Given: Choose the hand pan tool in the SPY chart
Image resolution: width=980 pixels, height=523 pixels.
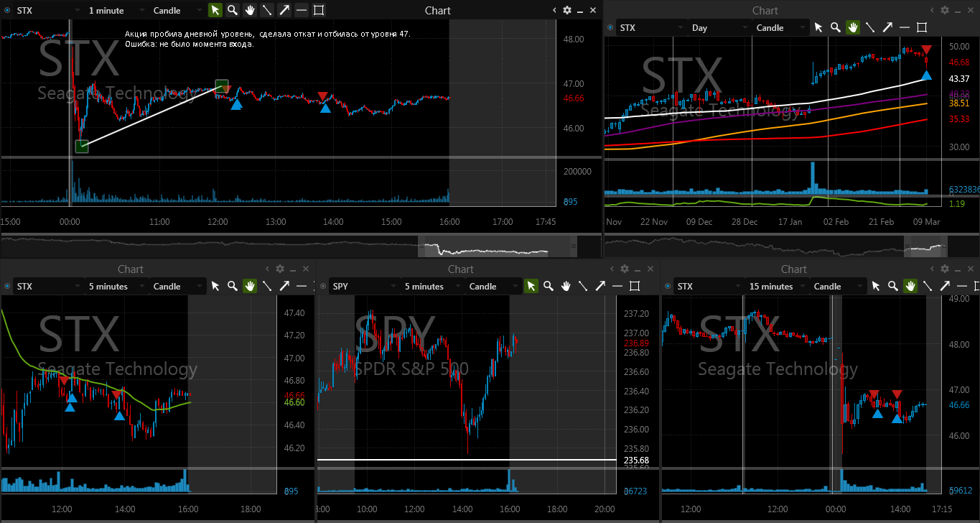Looking at the screenshot, I should [x=566, y=286].
